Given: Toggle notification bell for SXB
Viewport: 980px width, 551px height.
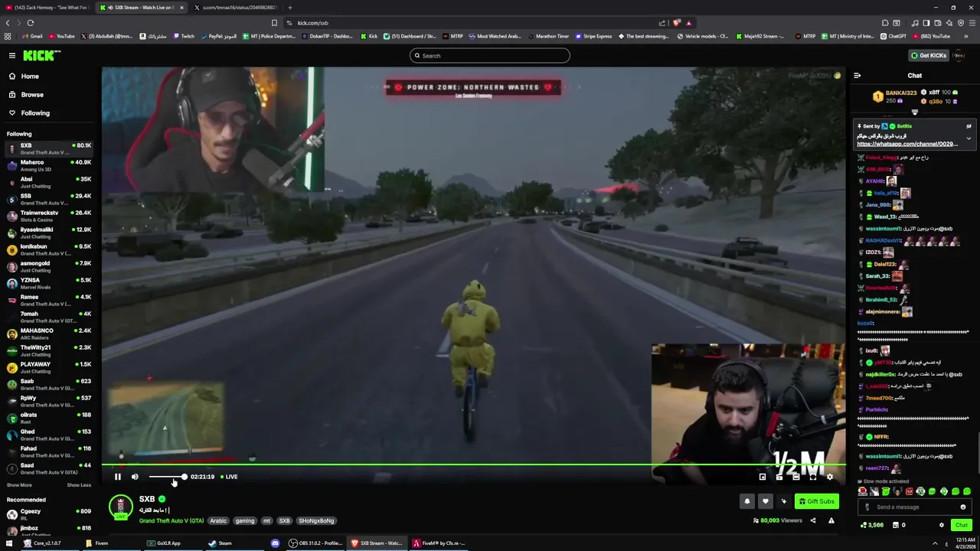Looking at the screenshot, I should 747,501.
